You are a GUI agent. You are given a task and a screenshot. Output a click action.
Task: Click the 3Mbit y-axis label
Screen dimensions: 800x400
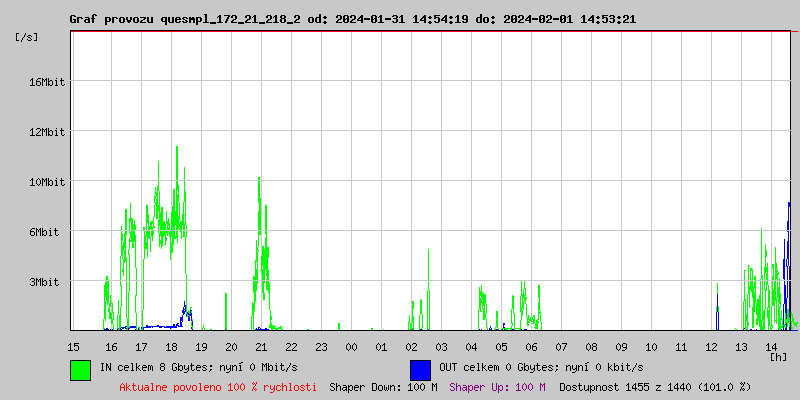coord(47,282)
